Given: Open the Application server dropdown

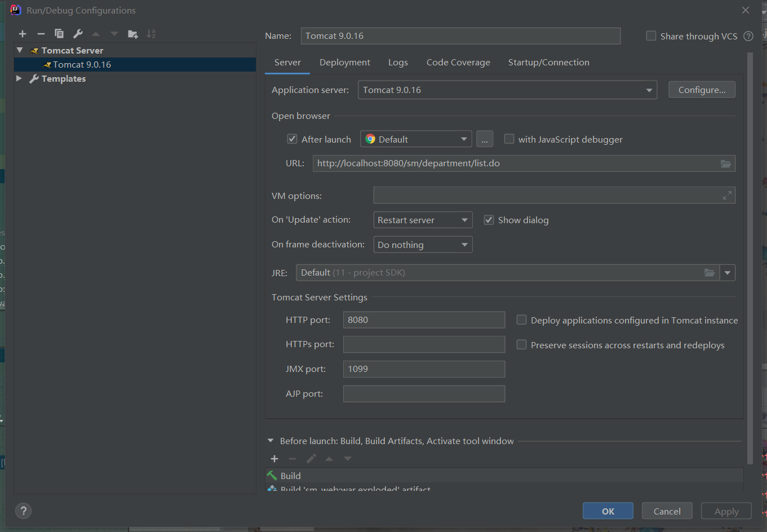Looking at the screenshot, I should tap(507, 90).
